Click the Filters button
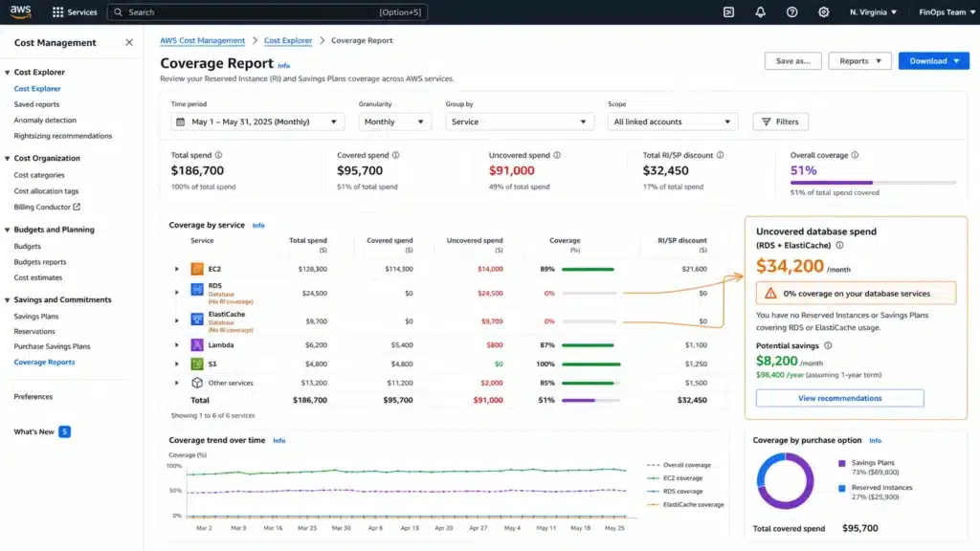Image resolution: width=980 pixels, height=551 pixels. (x=780, y=121)
